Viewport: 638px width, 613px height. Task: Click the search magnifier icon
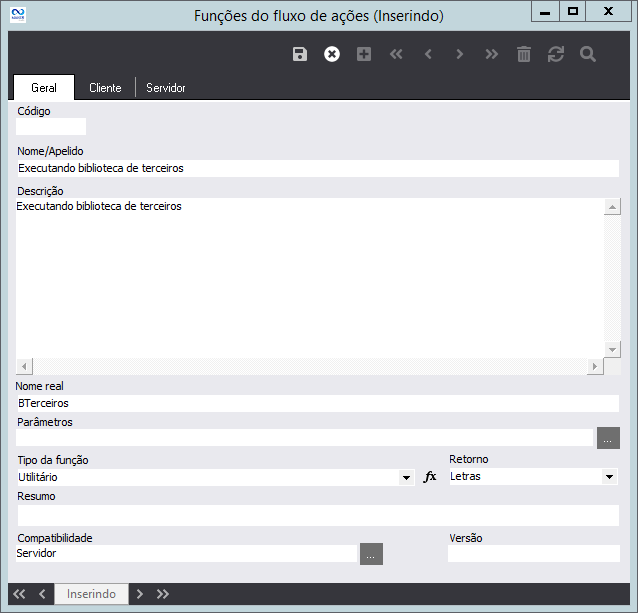(x=588, y=54)
